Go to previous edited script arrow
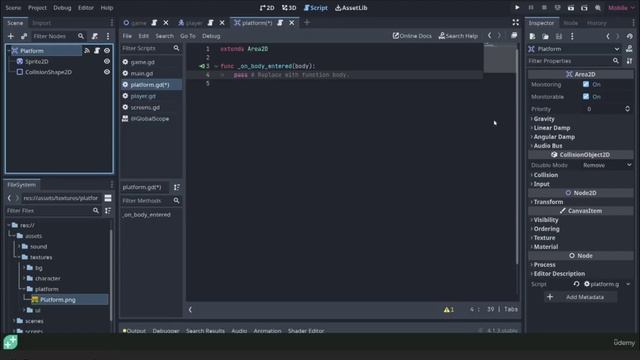 pyautogui.click(x=489, y=36)
